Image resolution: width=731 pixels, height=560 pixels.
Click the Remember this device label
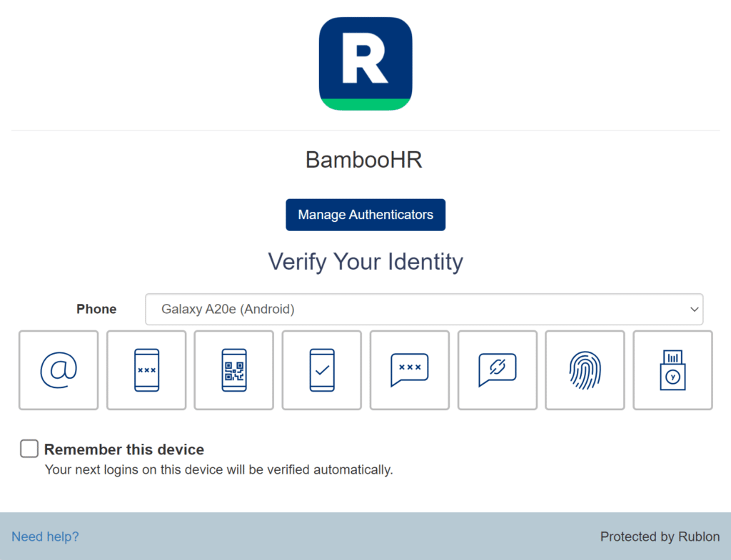[123, 449]
